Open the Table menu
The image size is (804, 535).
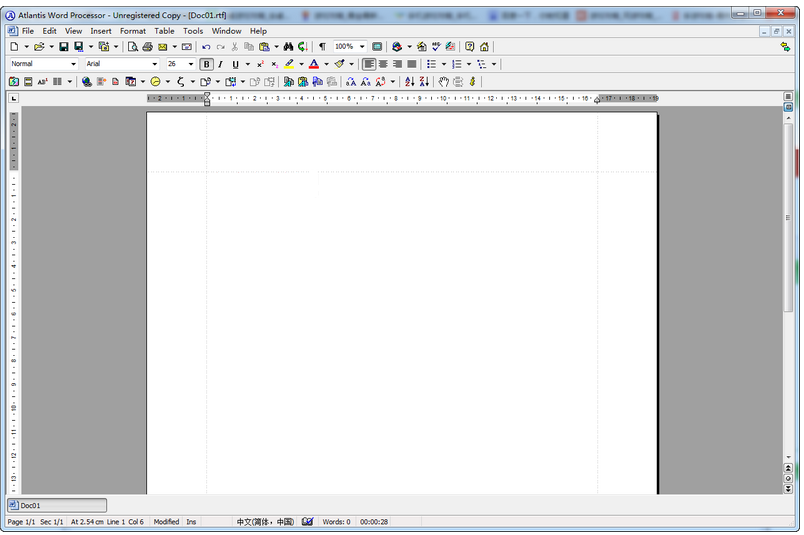coord(164,31)
